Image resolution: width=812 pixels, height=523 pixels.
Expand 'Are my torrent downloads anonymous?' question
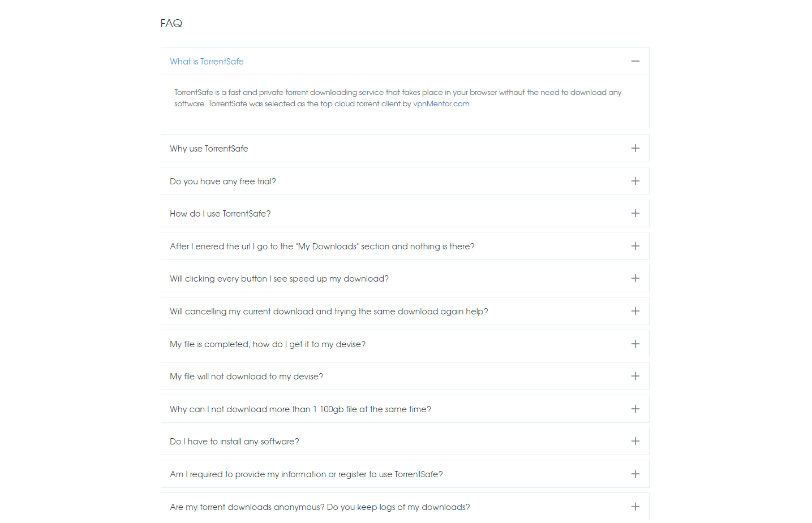(x=320, y=507)
